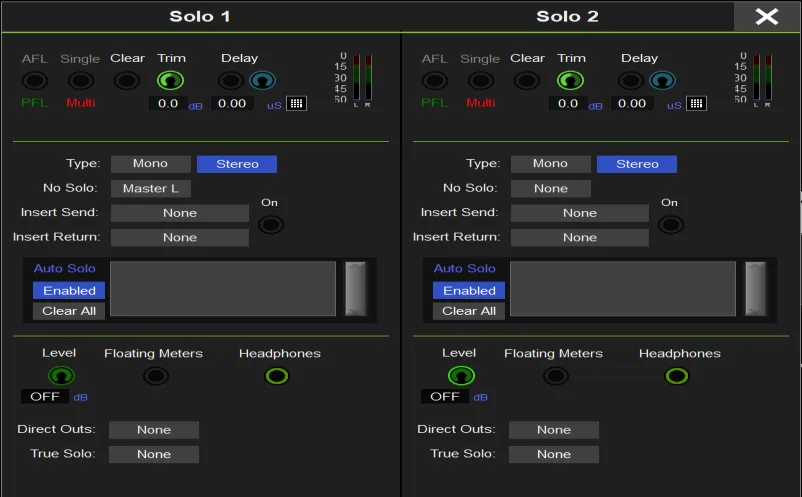Screen dimensions: 802x497
Task: Toggle Headphones button in Solo 1
Action: 277,376
